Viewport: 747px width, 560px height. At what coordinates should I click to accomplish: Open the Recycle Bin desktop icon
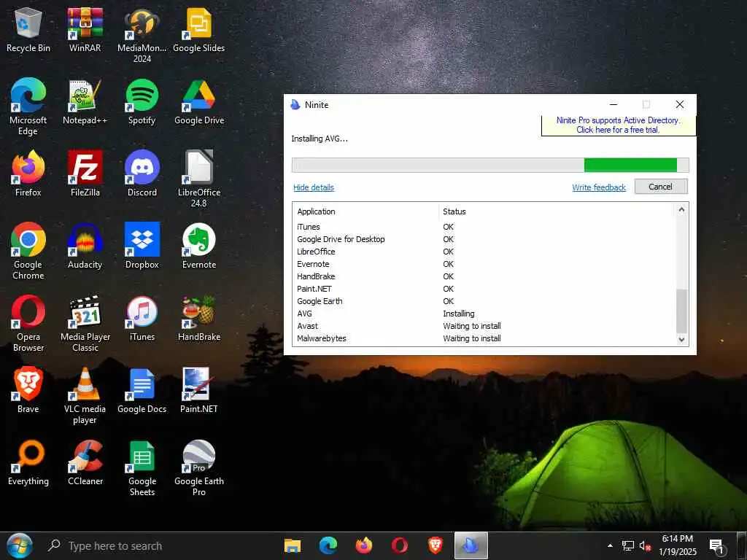[28, 31]
